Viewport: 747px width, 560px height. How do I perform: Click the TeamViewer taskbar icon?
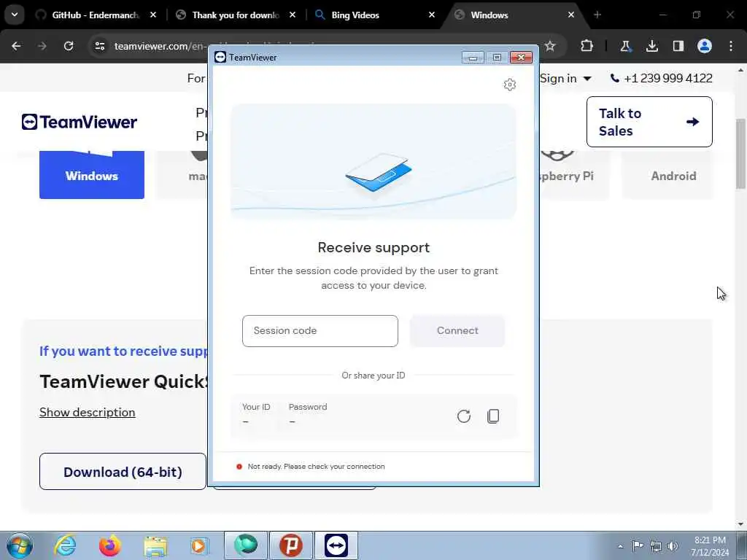tap(336, 545)
